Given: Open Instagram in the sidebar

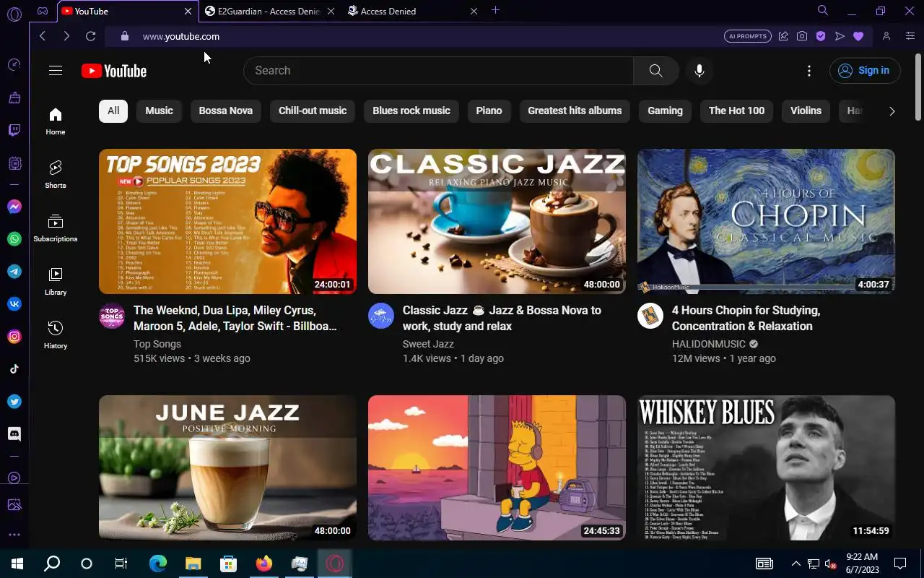Looking at the screenshot, I should tap(14, 337).
